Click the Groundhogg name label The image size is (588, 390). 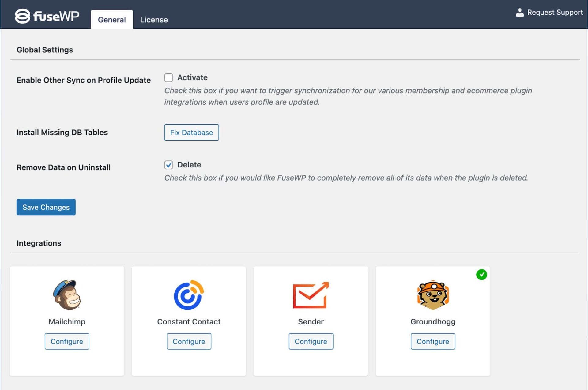(x=433, y=322)
